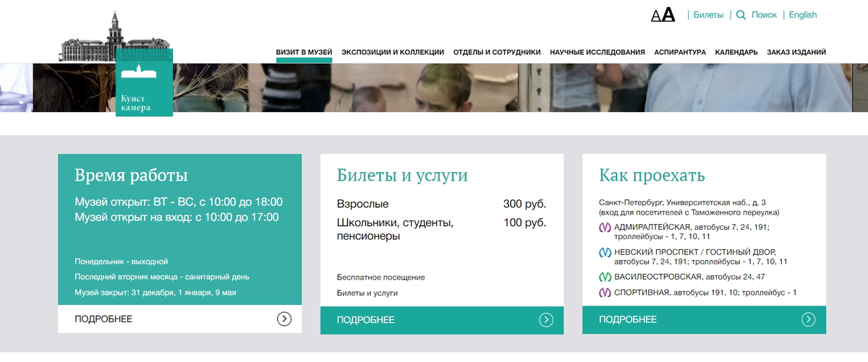Click metro icon next to Василеостровская
868x362 pixels.
pyautogui.click(x=605, y=277)
